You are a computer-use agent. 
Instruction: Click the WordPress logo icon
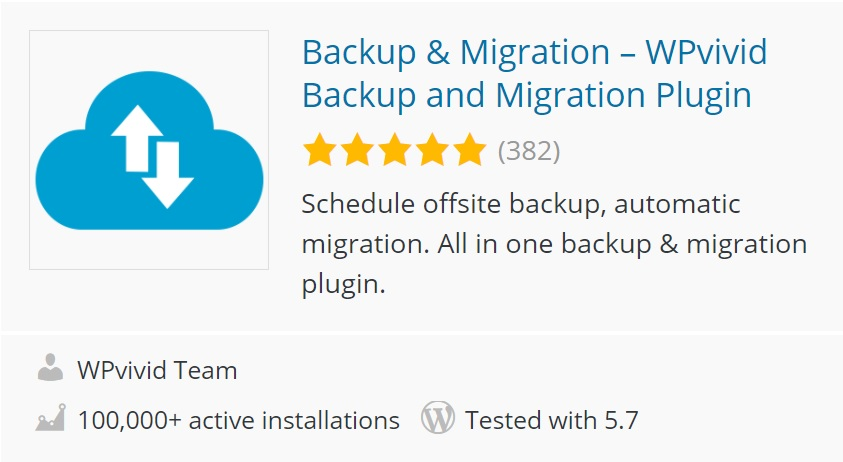pyautogui.click(x=438, y=418)
